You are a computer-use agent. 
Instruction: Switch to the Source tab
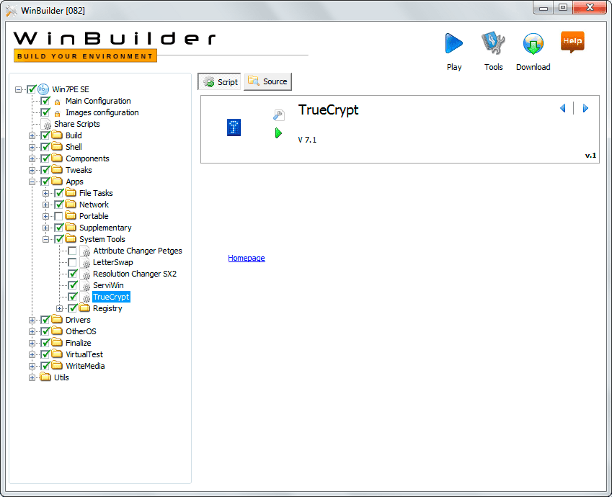click(x=268, y=82)
